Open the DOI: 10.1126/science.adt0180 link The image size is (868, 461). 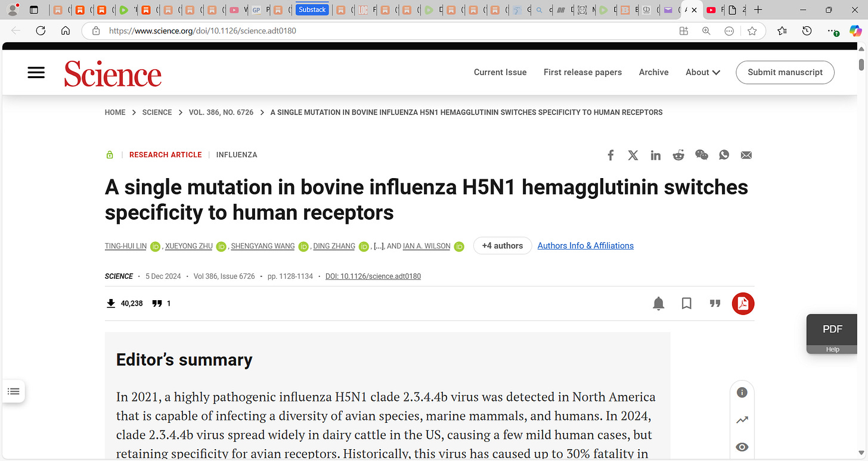click(373, 276)
